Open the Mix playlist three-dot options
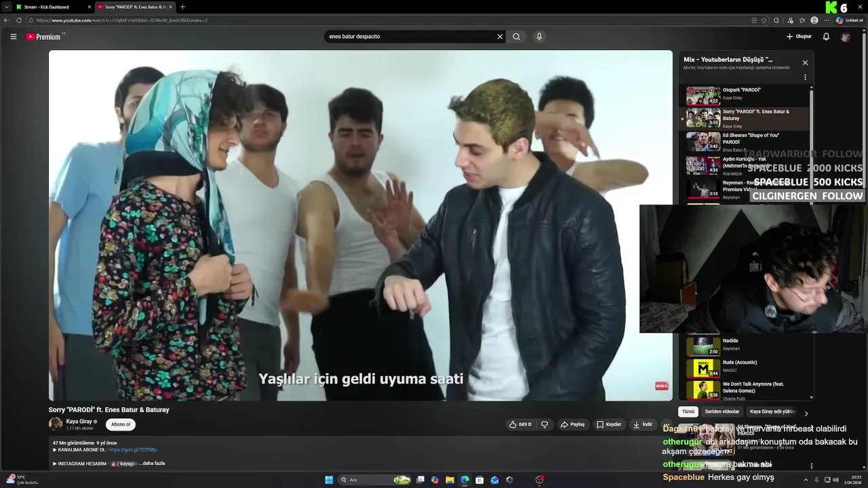The image size is (868, 488). [x=805, y=77]
